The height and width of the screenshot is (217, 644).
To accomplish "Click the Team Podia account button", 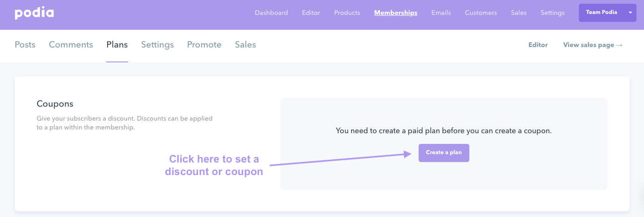I will point(602,13).
